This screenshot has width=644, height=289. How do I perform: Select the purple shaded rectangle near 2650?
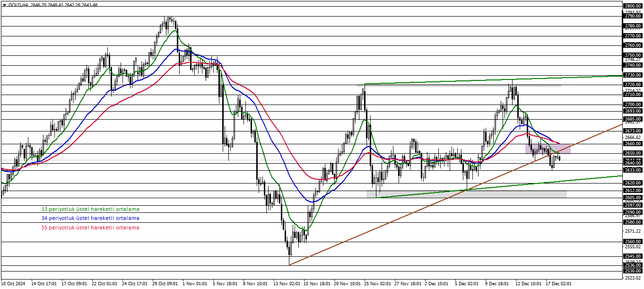(x=548, y=149)
